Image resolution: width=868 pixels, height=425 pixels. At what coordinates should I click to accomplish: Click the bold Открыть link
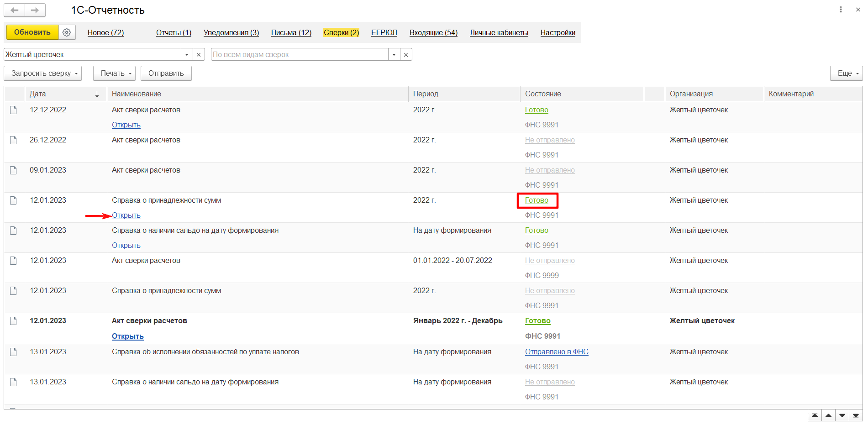[x=128, y=336]
